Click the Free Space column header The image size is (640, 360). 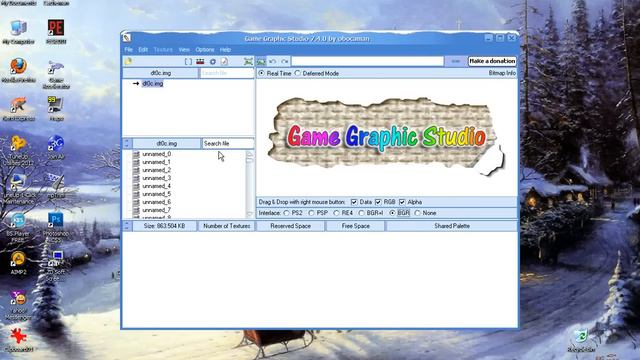click(x=356, y=226)
